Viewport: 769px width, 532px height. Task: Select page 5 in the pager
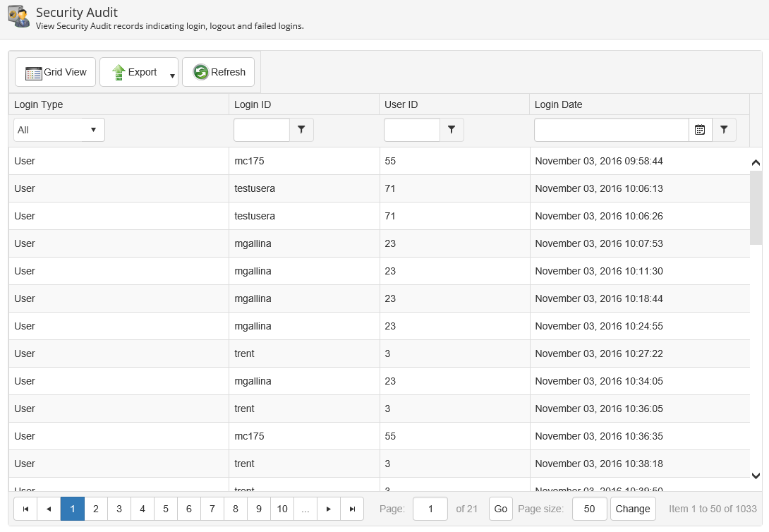click(166, 509)
